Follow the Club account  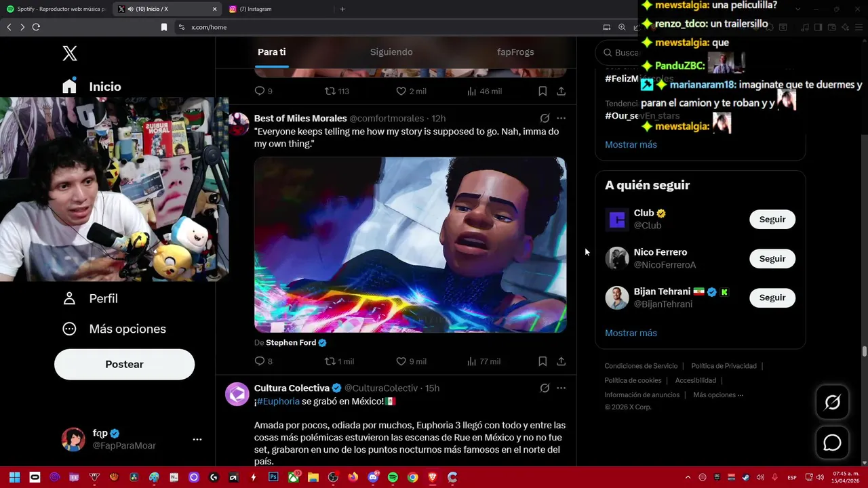pyautogui.click(x=772, y=220)
